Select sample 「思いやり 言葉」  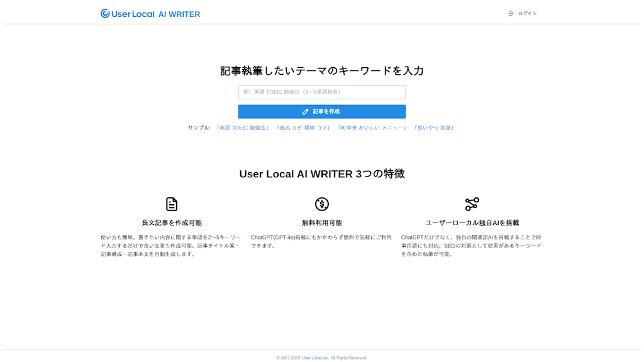pos(434,128)
